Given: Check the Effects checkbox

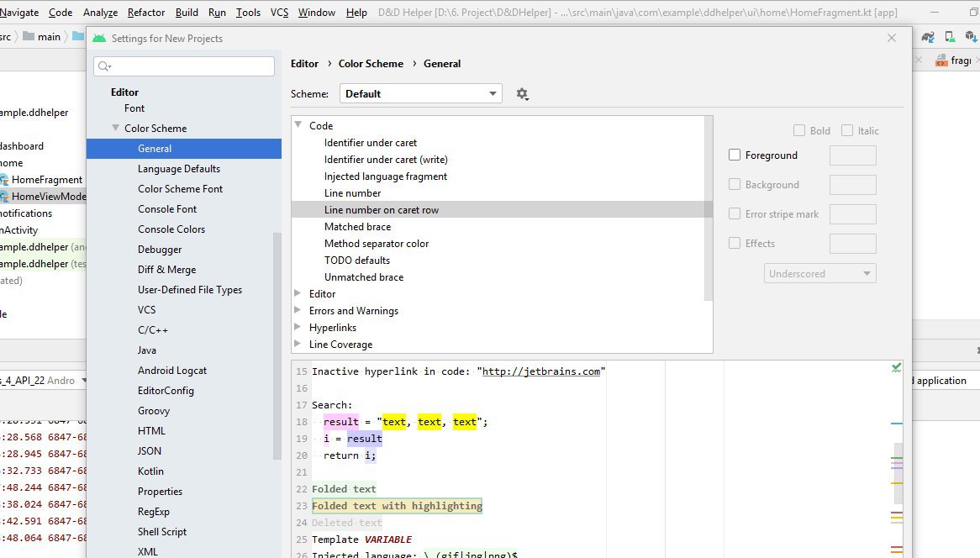Looking at the screenshot, I should click(735, 243).
